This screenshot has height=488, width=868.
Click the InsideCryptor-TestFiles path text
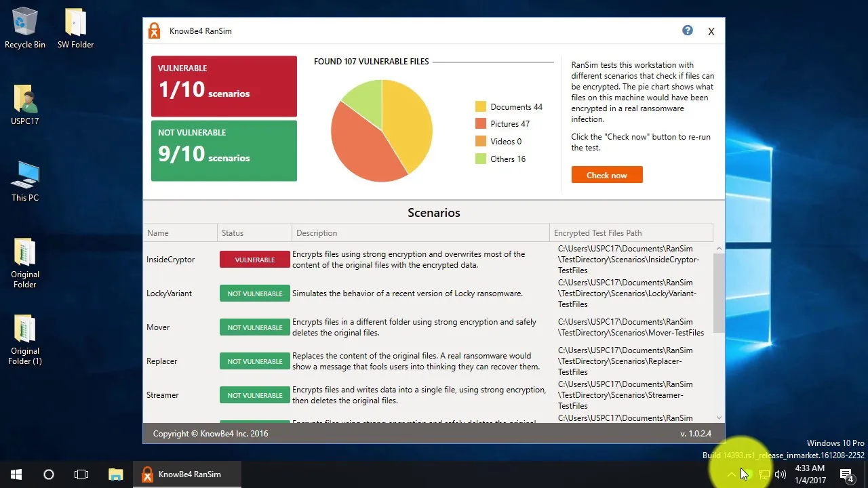(629, 260)
